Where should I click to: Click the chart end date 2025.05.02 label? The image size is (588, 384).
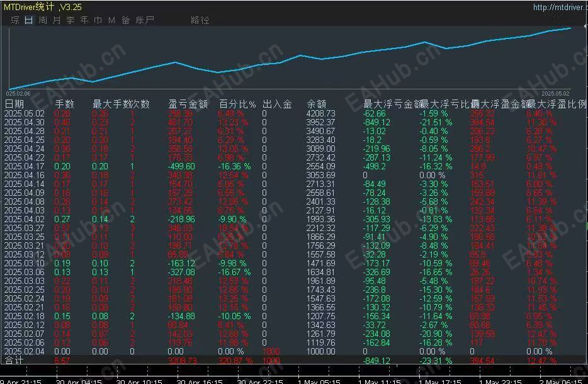click(x=555, y=93)
